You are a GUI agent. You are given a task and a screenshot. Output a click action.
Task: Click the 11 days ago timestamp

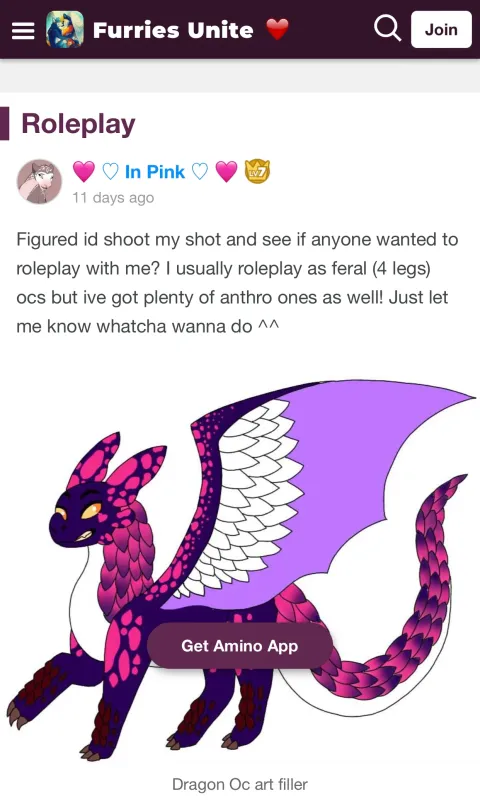point(113,198)
